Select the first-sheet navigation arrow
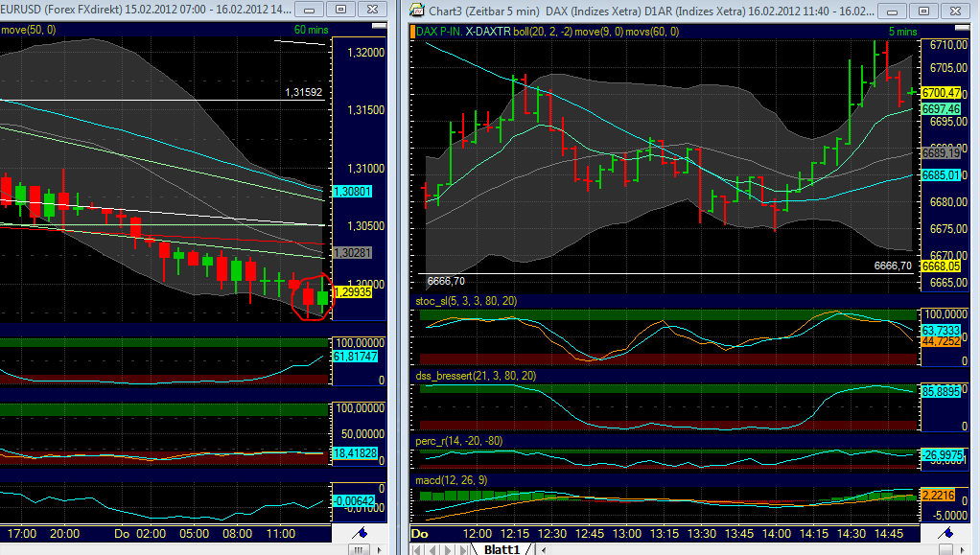This screenshot has height=555, width=980. (x=418, y=549)
